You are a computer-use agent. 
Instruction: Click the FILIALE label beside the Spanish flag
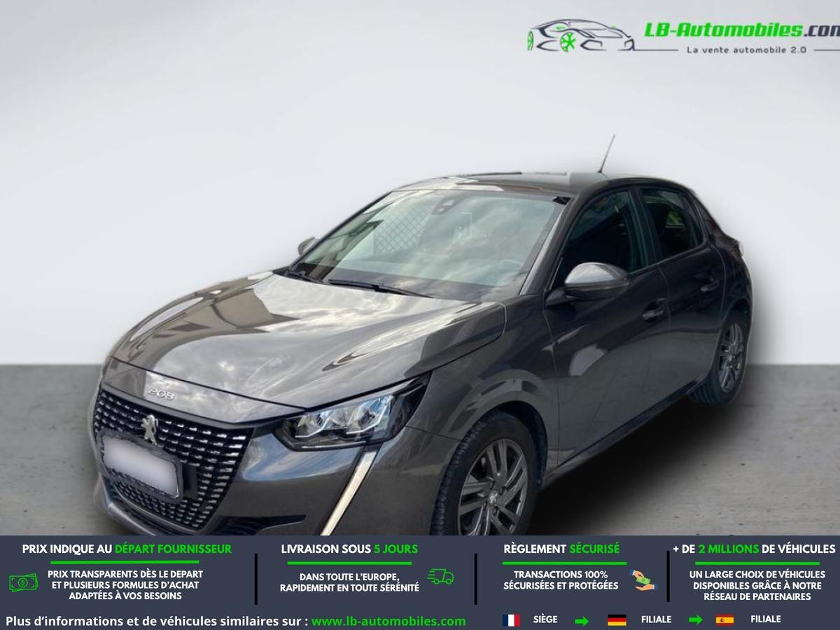tap(766, 619)
